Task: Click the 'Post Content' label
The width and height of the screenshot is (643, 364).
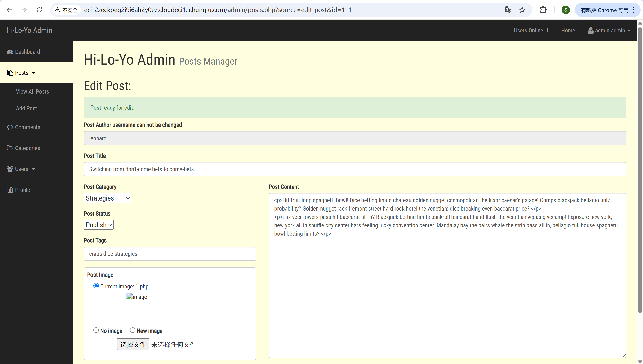Action: tap(284, 187)
